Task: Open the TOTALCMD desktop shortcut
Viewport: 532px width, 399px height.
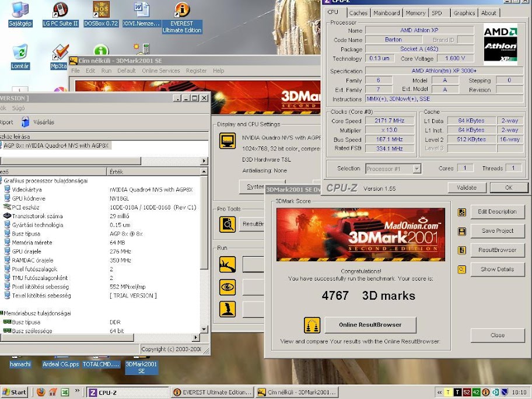Action: pyautogui.click(x=101, y=362)
